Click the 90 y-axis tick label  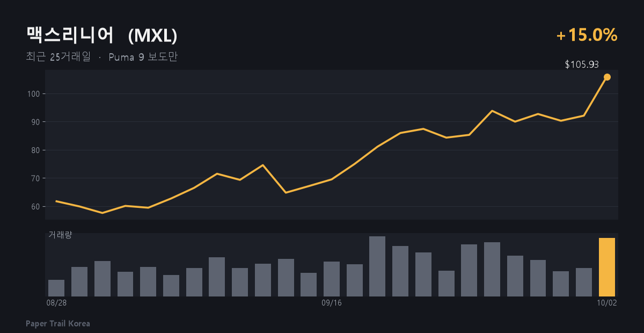[x=37, y=122]
